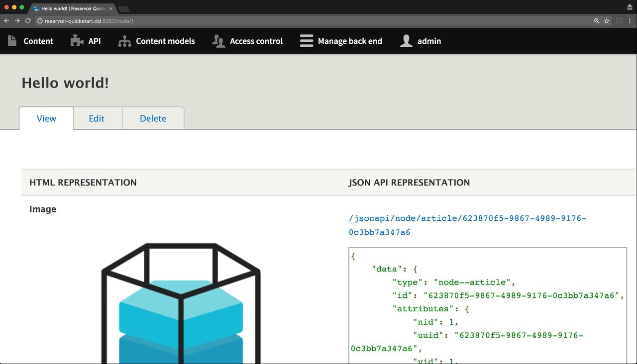637x364 pixels.
Task: Navigate back with the browser back arrow
Action: pyautogui.click(x=5, y=21)
